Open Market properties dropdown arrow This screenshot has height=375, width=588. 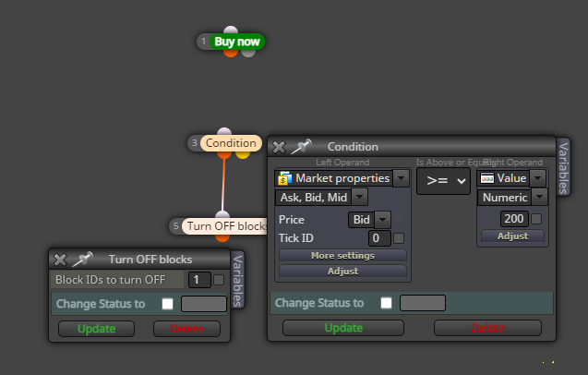coord(401,178)
